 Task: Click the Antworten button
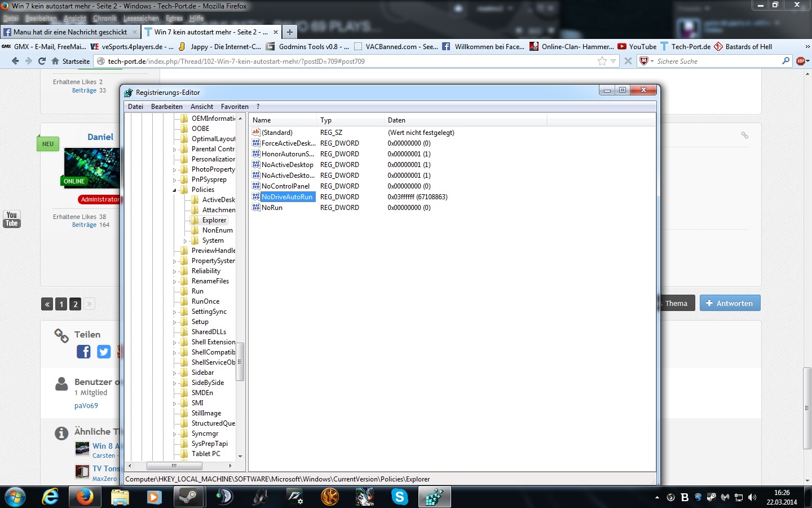(x=730, y=303)
